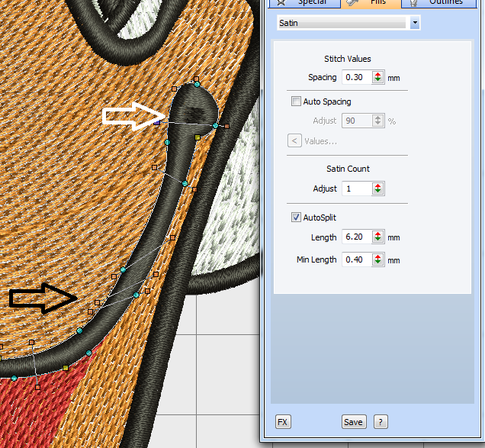Click the Auto Spacing Adjust percent field

tap(357, 121)
